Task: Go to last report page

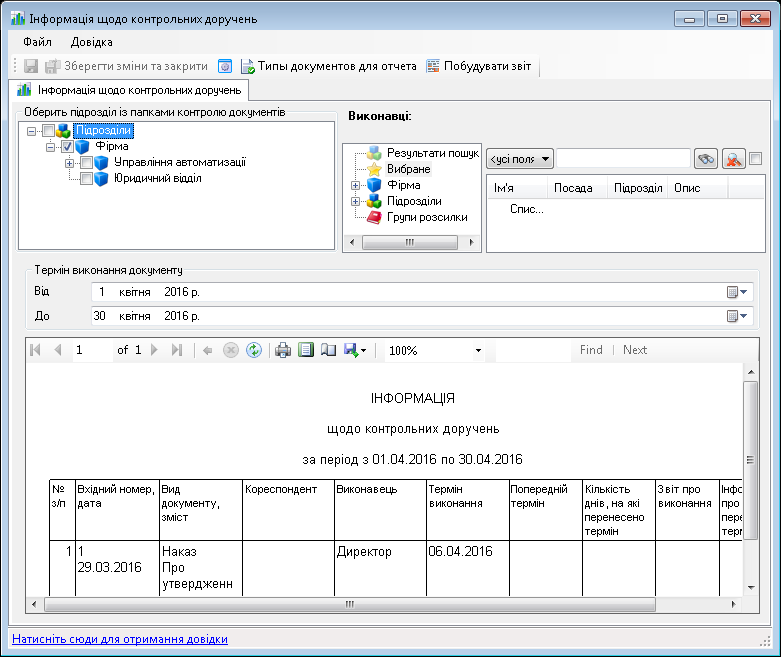Action: coord(177,350)
